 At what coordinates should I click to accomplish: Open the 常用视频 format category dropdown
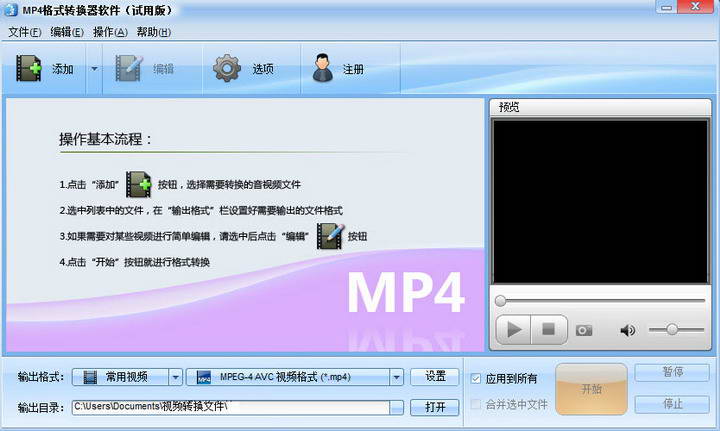point(175,377)
